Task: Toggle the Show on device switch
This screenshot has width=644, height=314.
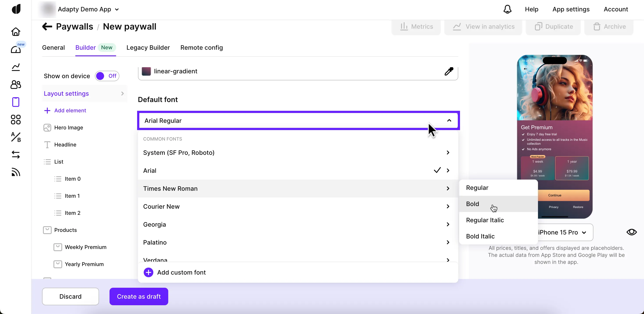Action: click(x=107, y=76)
